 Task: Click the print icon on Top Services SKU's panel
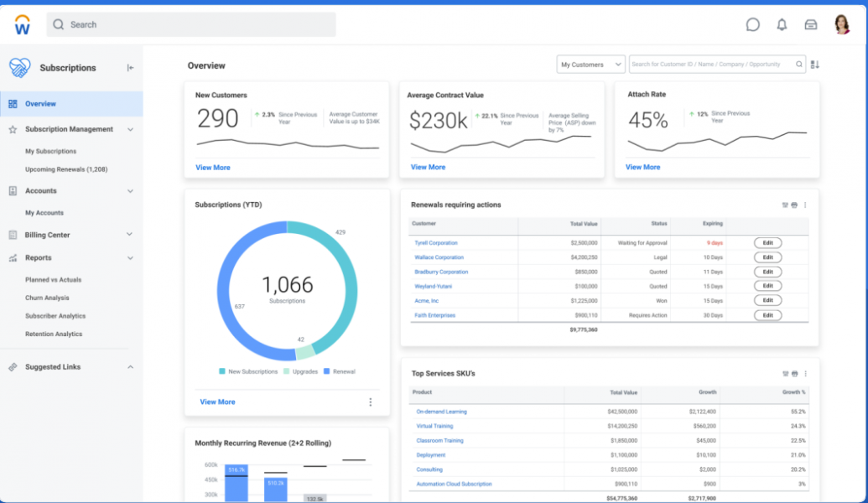(795, 374)
